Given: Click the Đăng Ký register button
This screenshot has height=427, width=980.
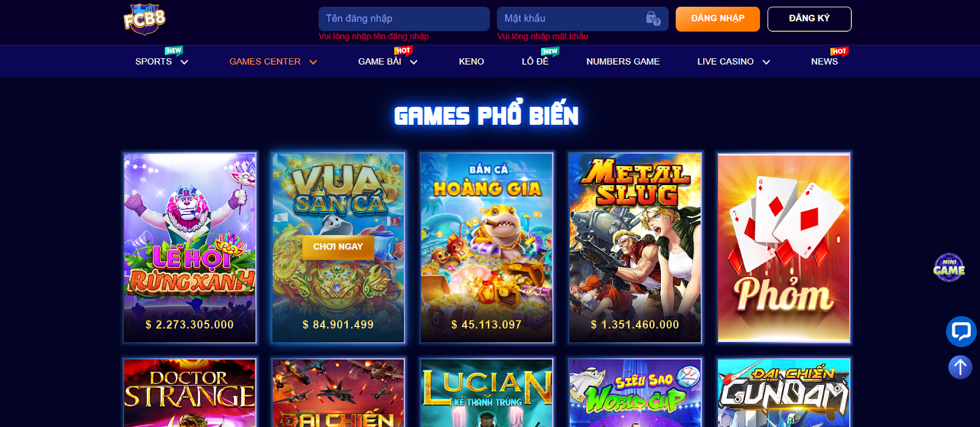Looking at the screenshot, I should pyautogui.click(x=809, y=19).
